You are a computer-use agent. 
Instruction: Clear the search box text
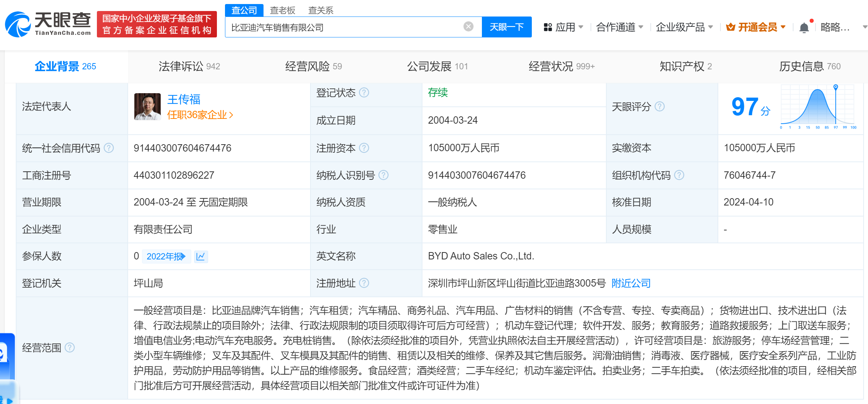pyautogui.click(x=468, y=26)
